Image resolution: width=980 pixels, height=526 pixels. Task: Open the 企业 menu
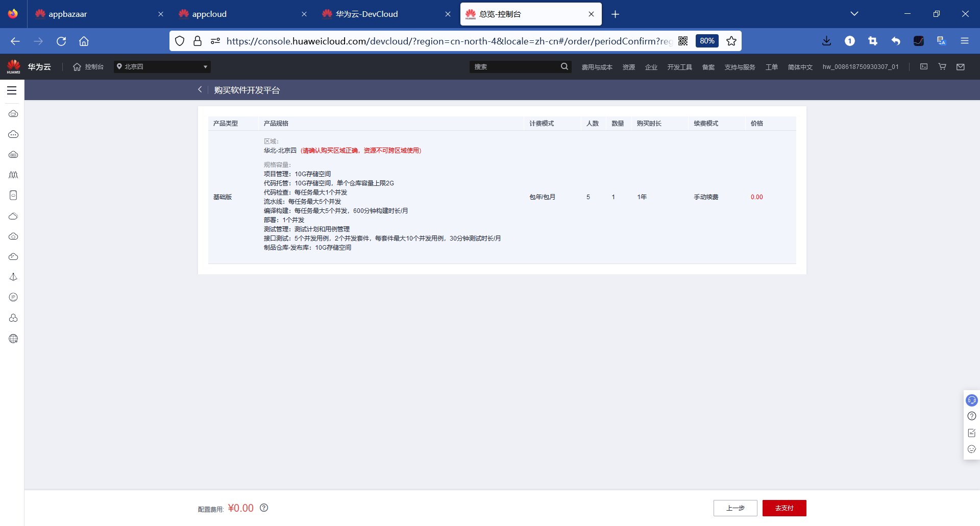(651, 67)
